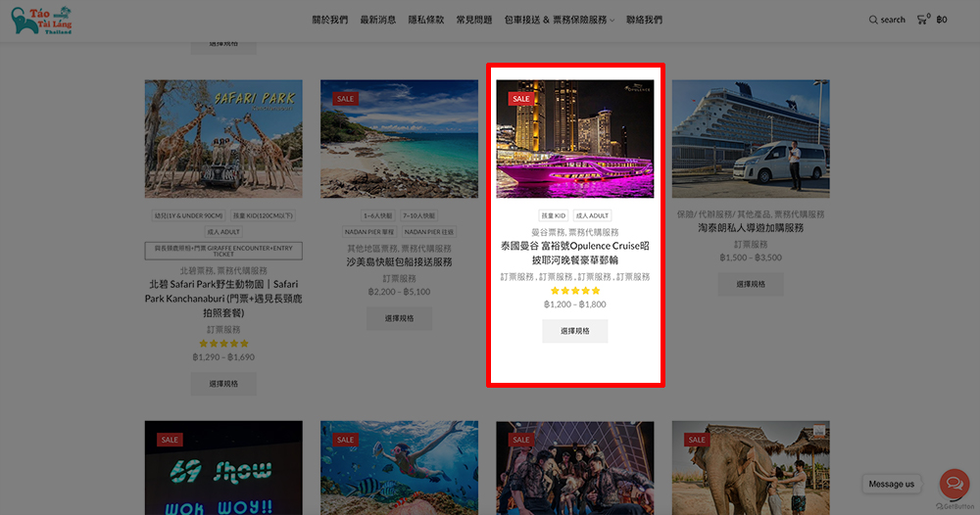
Task: Click SALE badge on Opulence Cruise image
Action: 521,99
